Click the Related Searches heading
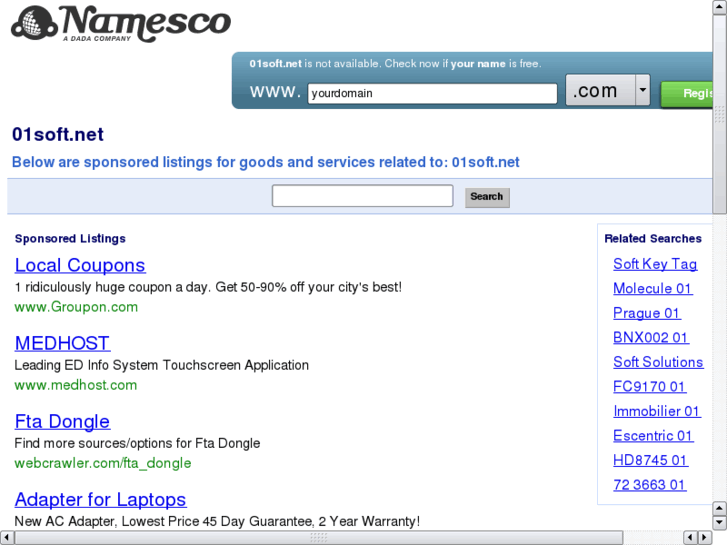 click(653, 238)
